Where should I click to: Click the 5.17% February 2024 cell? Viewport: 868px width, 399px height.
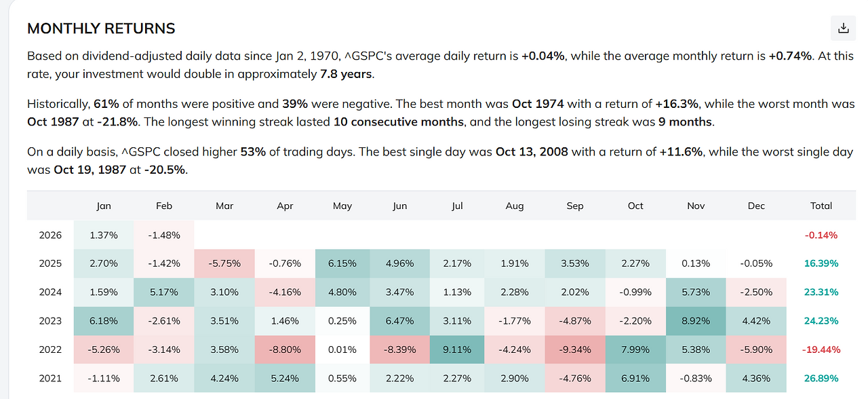[x=164, y=292]
